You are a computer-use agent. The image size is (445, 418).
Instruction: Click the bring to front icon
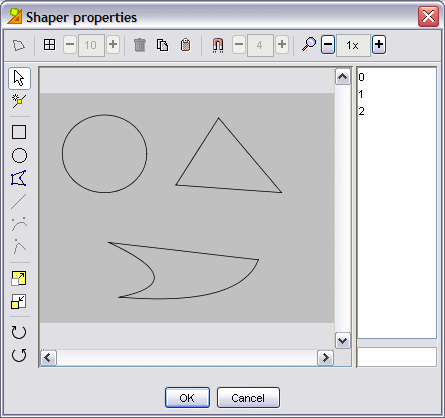pos(19,279)
